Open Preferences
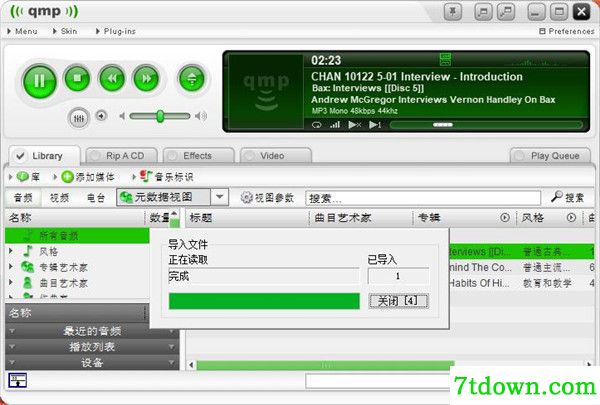This screenshot has height=405, width=600. [567, 31]
